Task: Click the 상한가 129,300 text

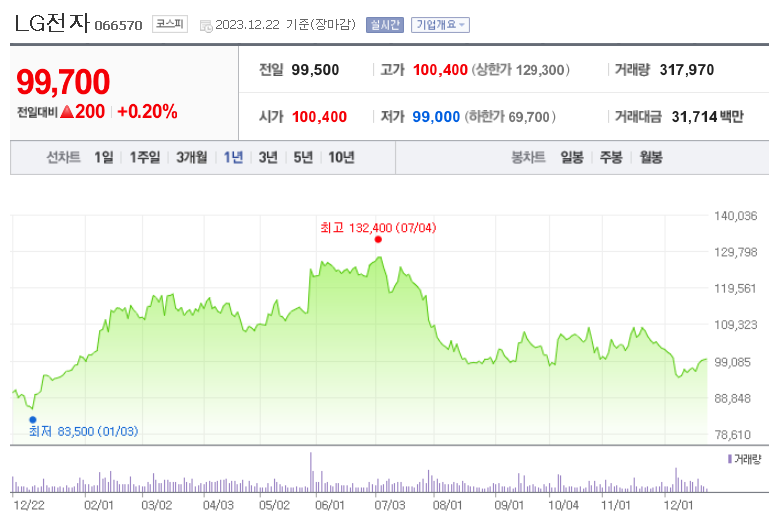Action: [520, 70]
